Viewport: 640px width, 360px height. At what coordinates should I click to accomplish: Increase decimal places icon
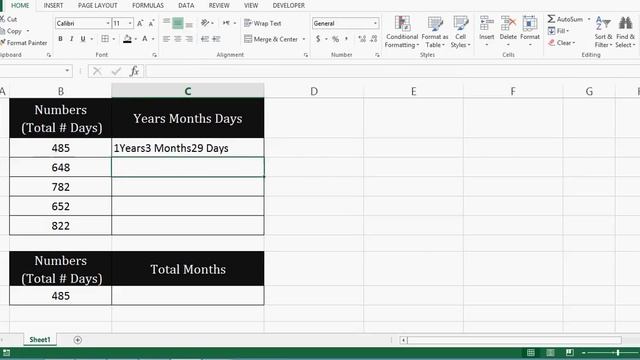[362, 39]
